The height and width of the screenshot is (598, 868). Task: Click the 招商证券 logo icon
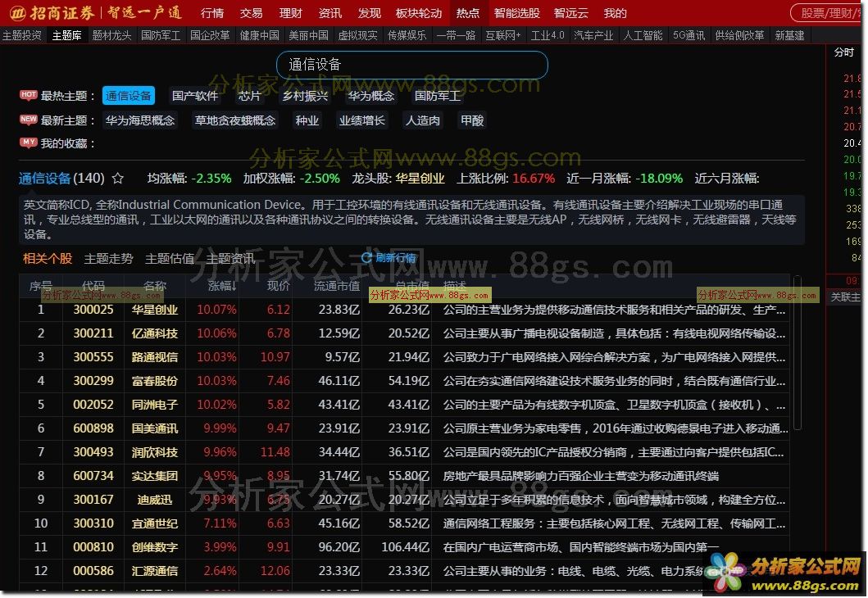(17, 13)
